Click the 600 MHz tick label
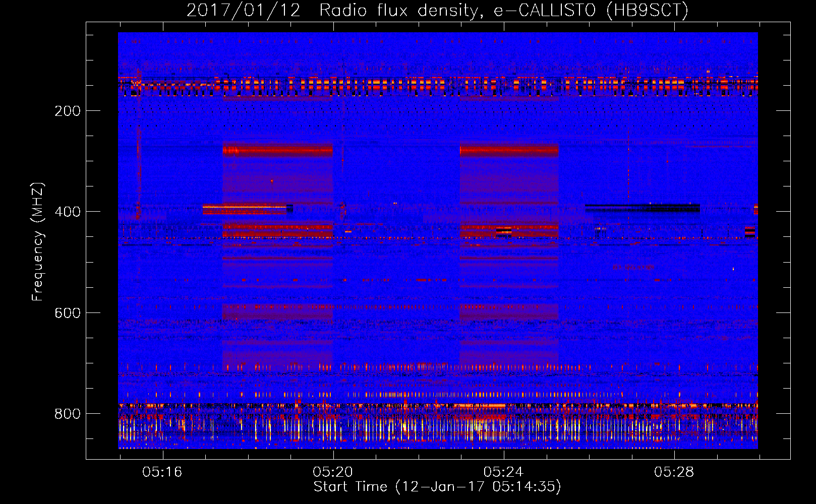This screenshot has width=816, height=504. point(68,313)
